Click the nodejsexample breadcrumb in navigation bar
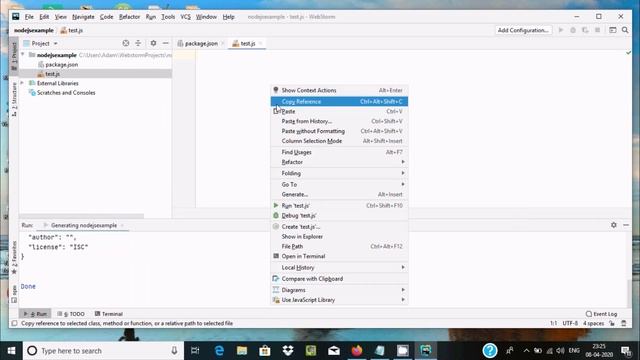The image size is (640, 360). click(x=34, y=30)
